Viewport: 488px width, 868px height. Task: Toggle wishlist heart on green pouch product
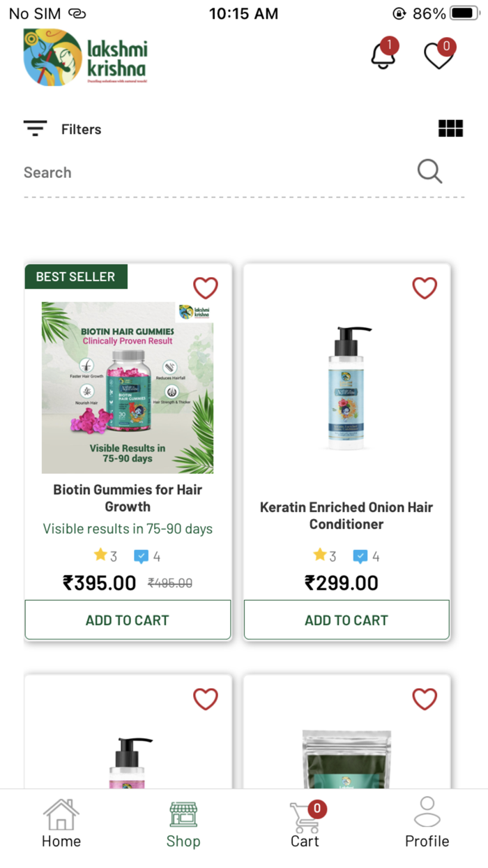coord(425,698)
